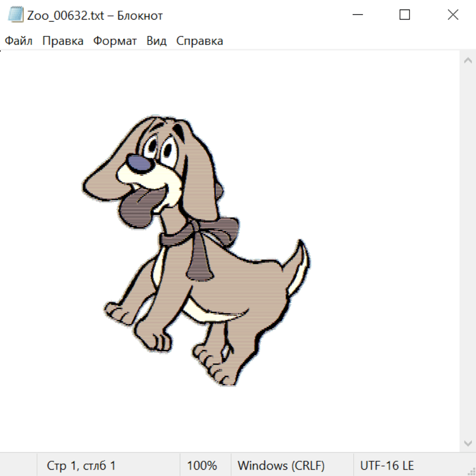Open the Файл menu

pos(19,41)
